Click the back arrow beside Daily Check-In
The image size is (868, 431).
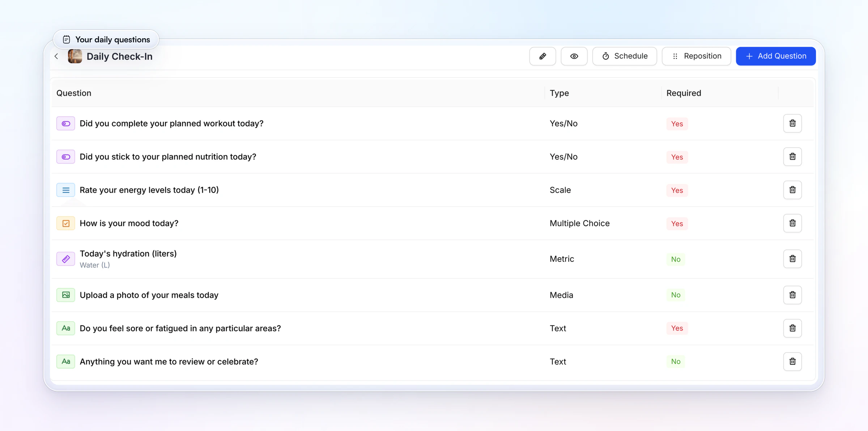point(56,56)
